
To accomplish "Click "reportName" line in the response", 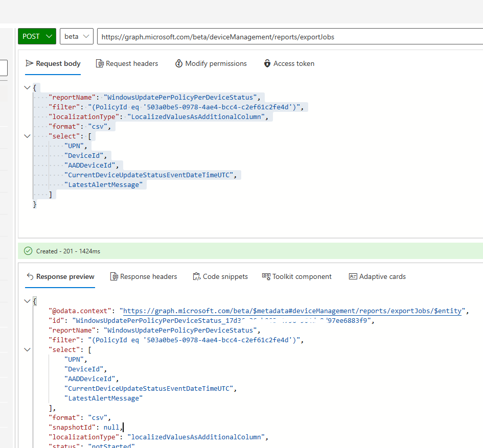I will click(154, 331).
